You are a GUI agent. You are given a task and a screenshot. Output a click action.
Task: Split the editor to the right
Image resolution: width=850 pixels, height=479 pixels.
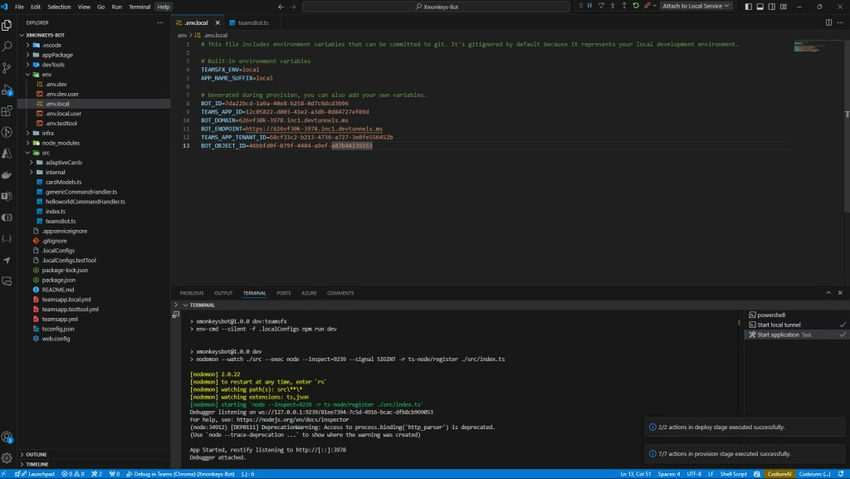[x=828, y=22]
